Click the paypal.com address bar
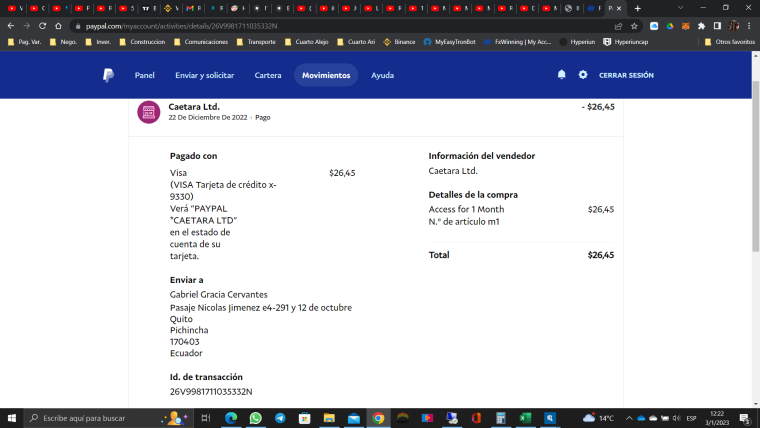 [x=339, y=26]
